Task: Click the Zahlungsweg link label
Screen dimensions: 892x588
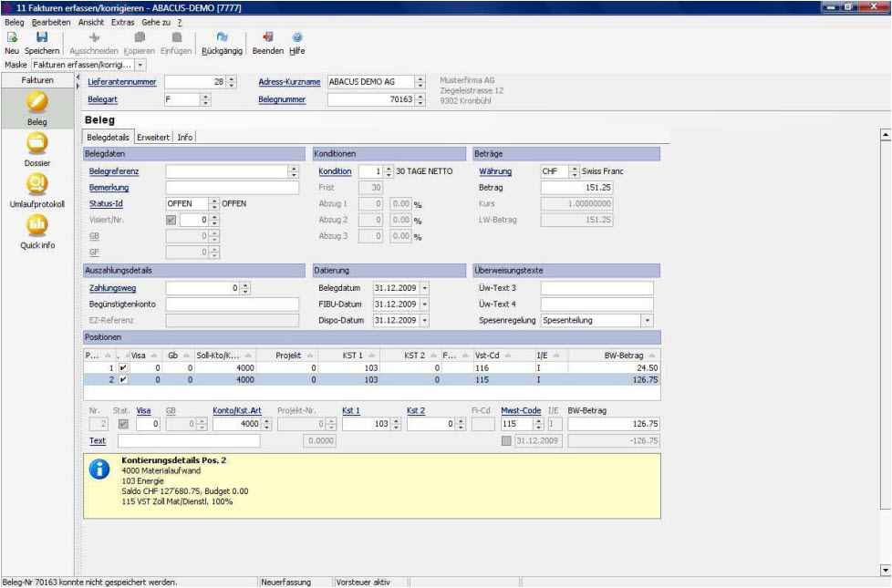Action: 112,288
